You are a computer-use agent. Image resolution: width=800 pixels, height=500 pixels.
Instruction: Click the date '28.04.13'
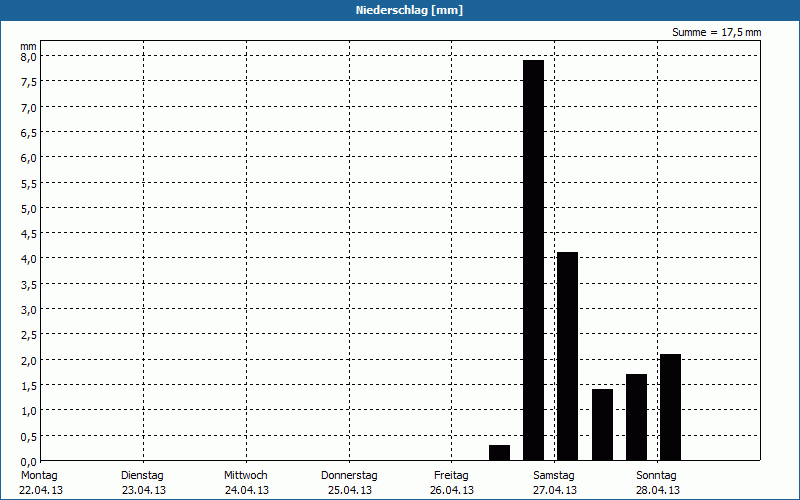pos(658,490)
